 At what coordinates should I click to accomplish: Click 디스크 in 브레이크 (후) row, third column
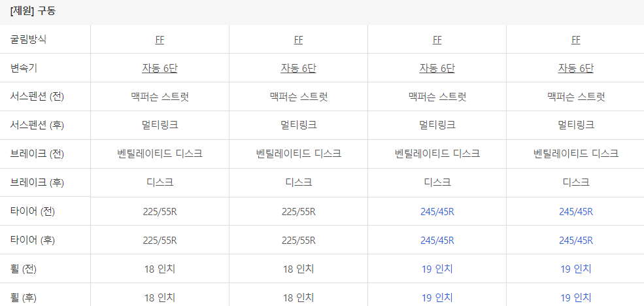tap(437, 182)
